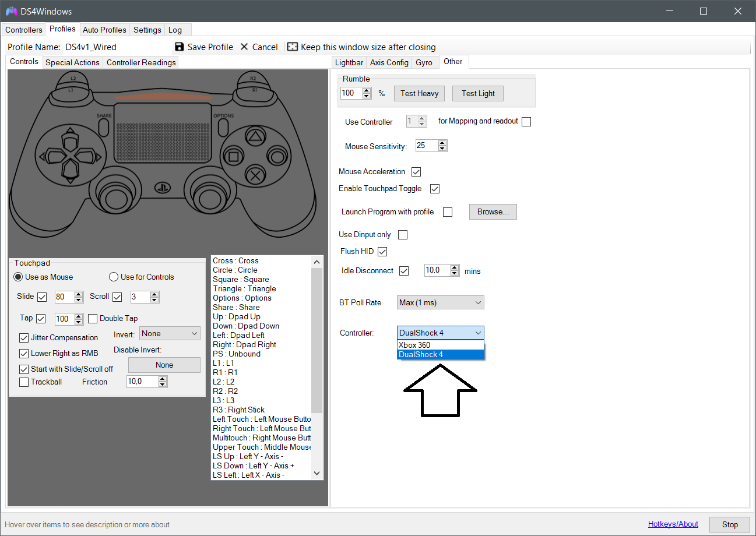756x536 pixels.
Task: Open the Auto Profiles tab
Action: tap(104, 30)
